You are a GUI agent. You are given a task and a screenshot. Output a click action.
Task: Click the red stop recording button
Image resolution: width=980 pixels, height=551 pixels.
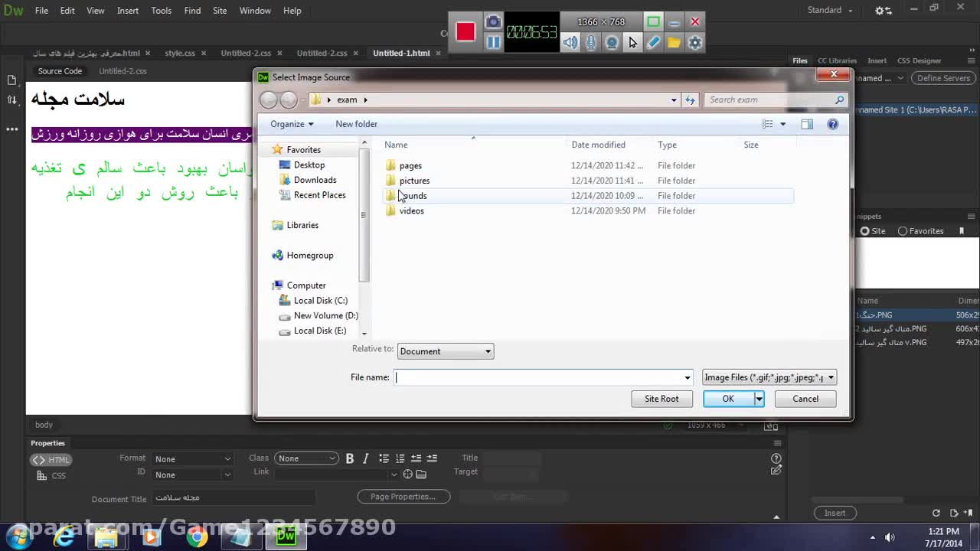(465, 31)
